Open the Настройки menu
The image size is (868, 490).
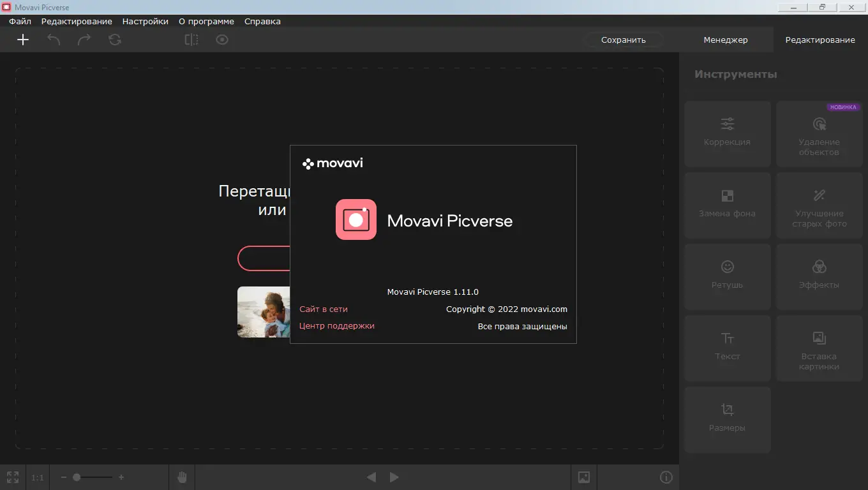(146, 21)
